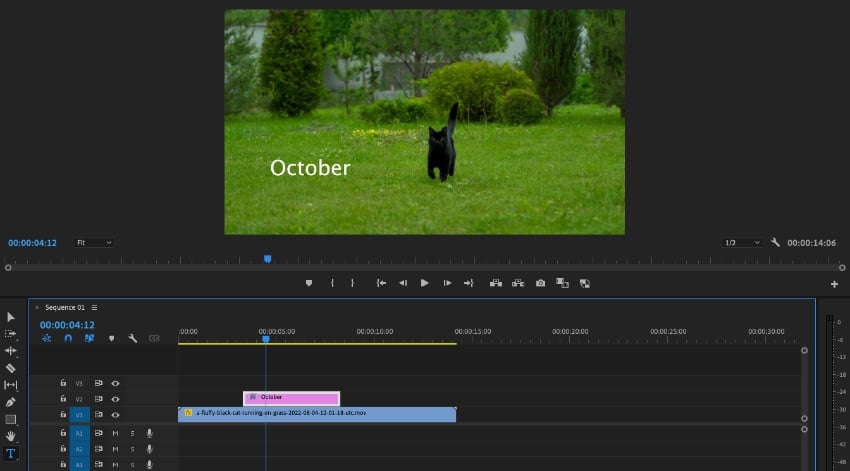Open the Comparison View button
This screenshot has height=471, width=850.
click(562, 283)
